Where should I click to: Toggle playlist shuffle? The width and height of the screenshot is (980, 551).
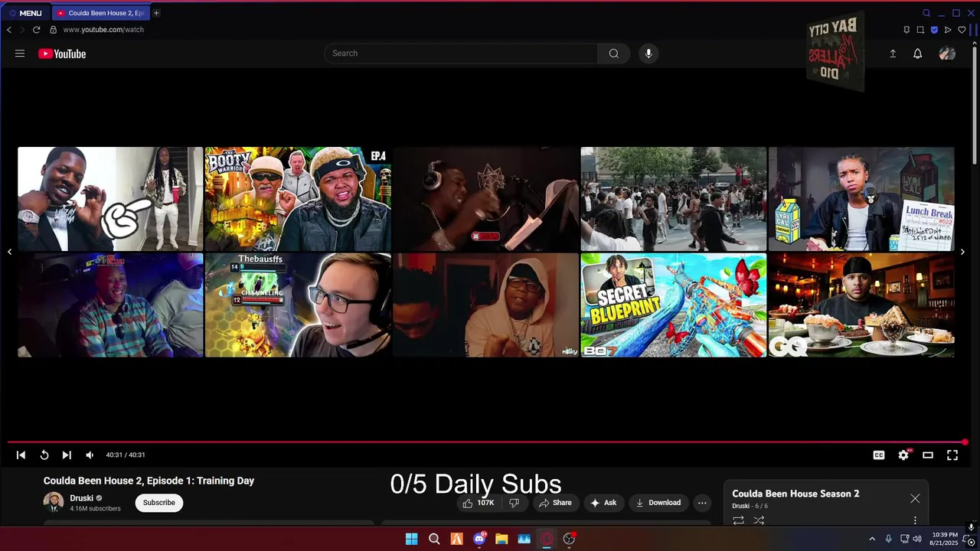[759, 520]
